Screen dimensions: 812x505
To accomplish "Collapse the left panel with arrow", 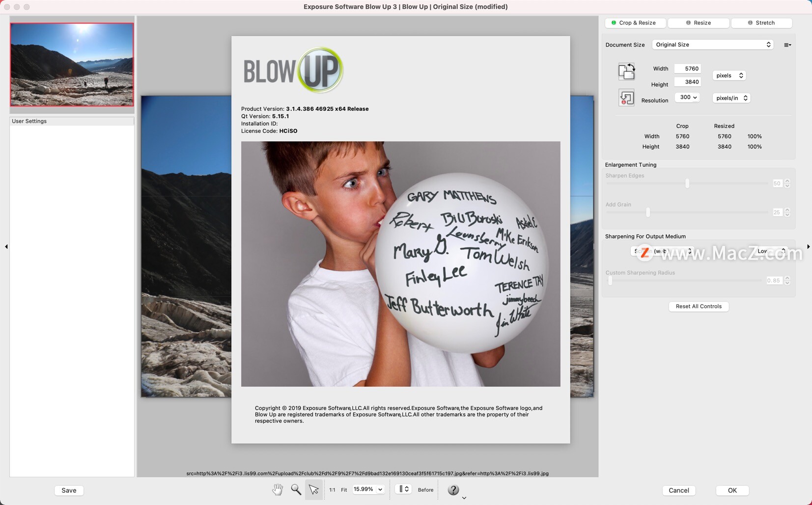I will (x=6, y=246).
